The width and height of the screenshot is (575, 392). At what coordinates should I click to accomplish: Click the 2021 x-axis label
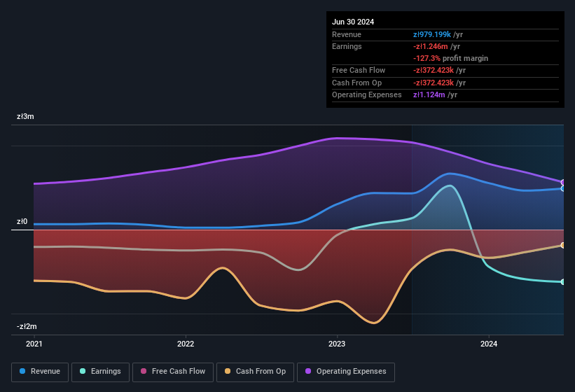[x=34, y=344]
